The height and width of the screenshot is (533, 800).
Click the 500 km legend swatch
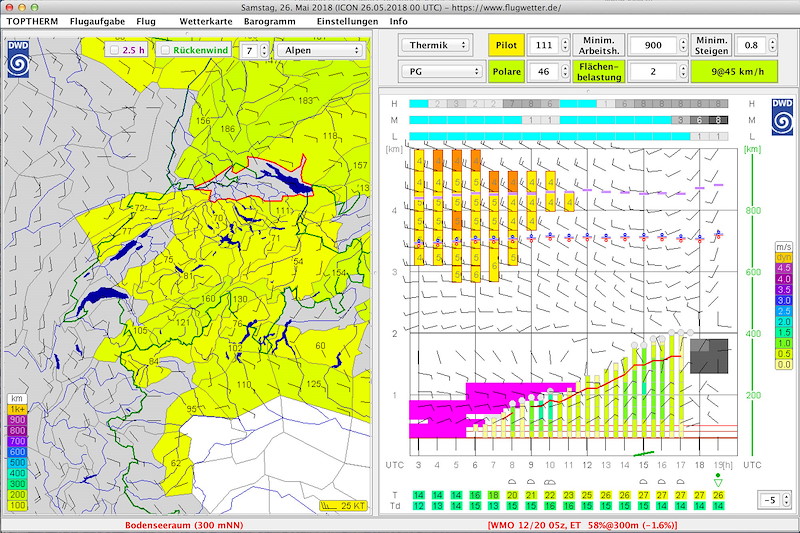[x=17, y=463]
